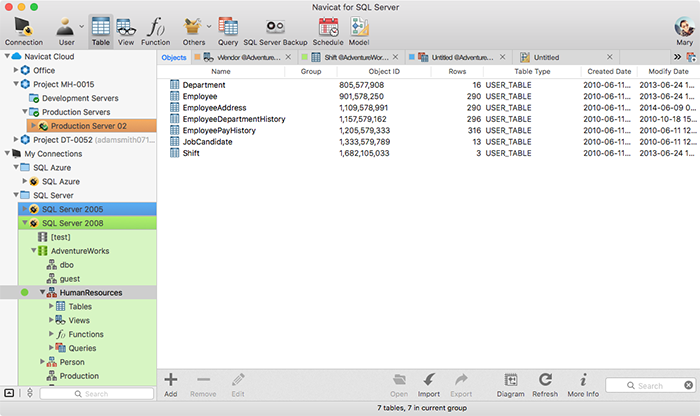This screenshot has width=700, height=416.
Task: Click Mary's profile avatar
Action: pos(684,28)
